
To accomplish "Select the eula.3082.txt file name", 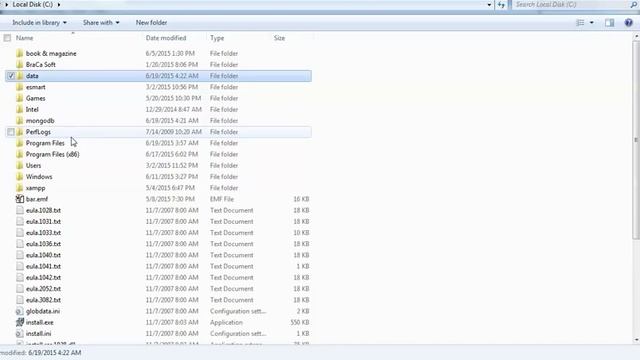I will (43, 300).
